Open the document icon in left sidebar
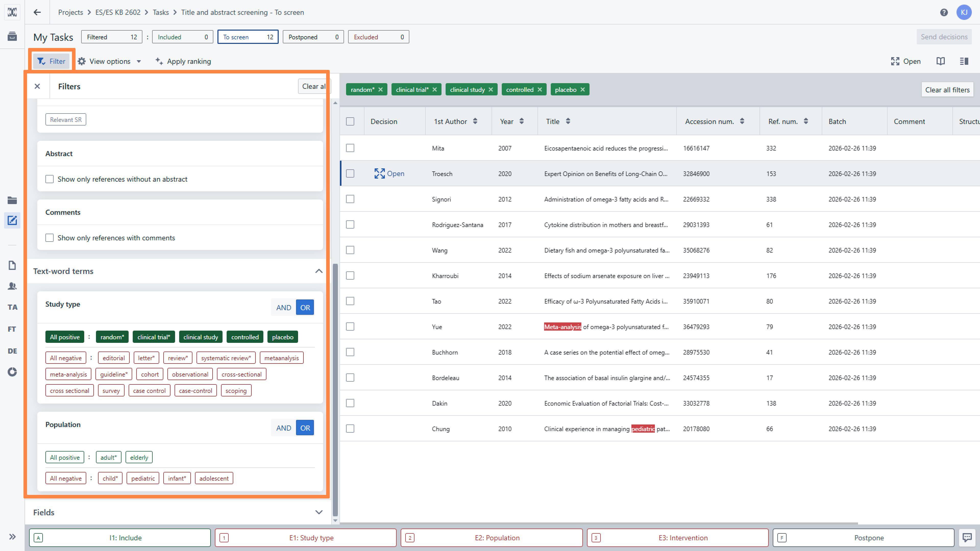This screenshot has height=551, width=980. [12, 265]
